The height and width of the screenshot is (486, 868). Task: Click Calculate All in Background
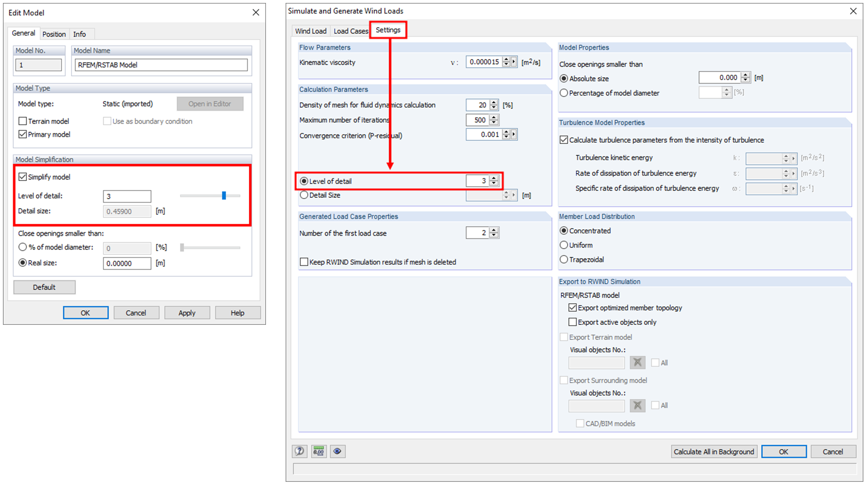tap(714, 451)
